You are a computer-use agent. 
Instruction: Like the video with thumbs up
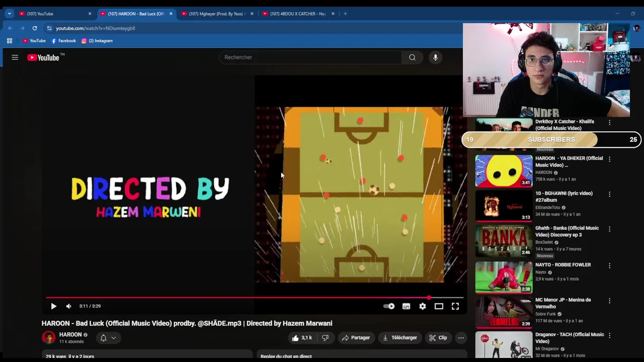click(302, 338)
